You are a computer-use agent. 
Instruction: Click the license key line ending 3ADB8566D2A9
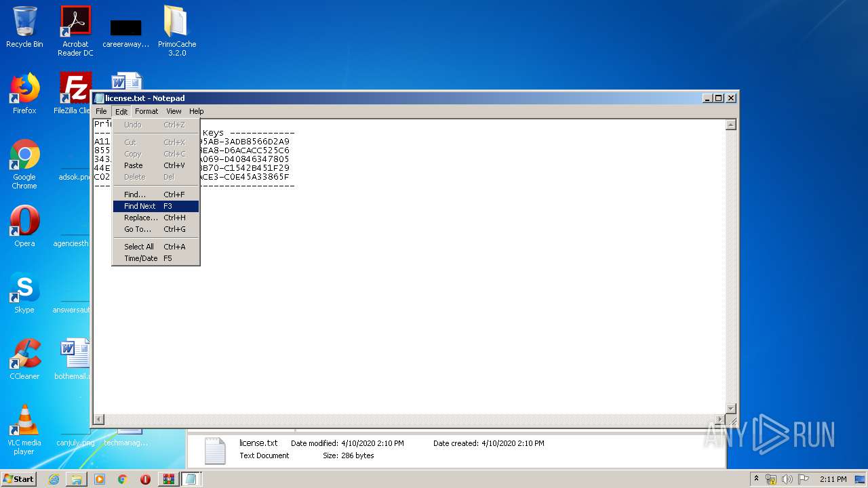point(192,142)
